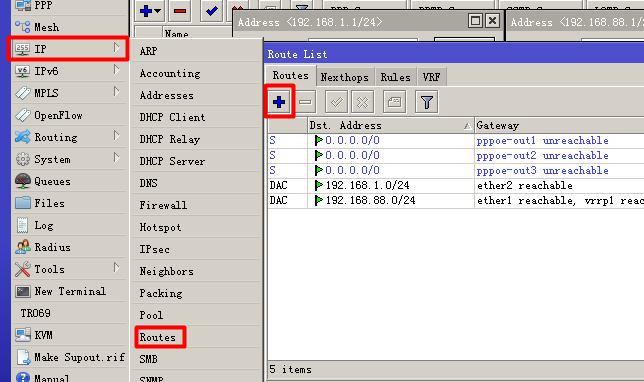Select the 192.168.1.0/24 route row
Image resolution: width=644 pixels, height=382 pixels.
click(x=456, y=185)
